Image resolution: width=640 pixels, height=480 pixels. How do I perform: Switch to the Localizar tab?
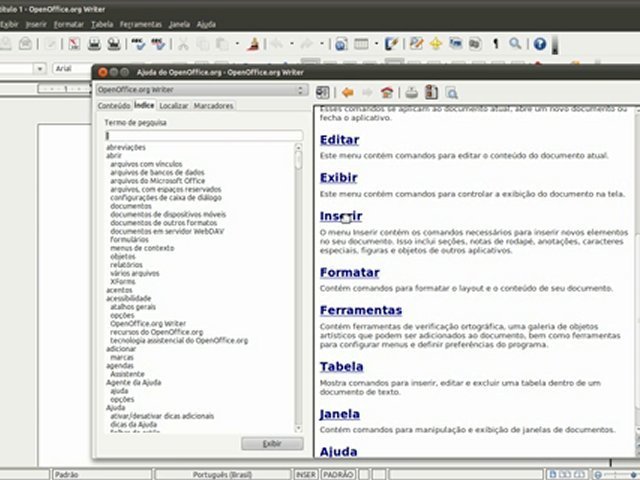(173, 106)
